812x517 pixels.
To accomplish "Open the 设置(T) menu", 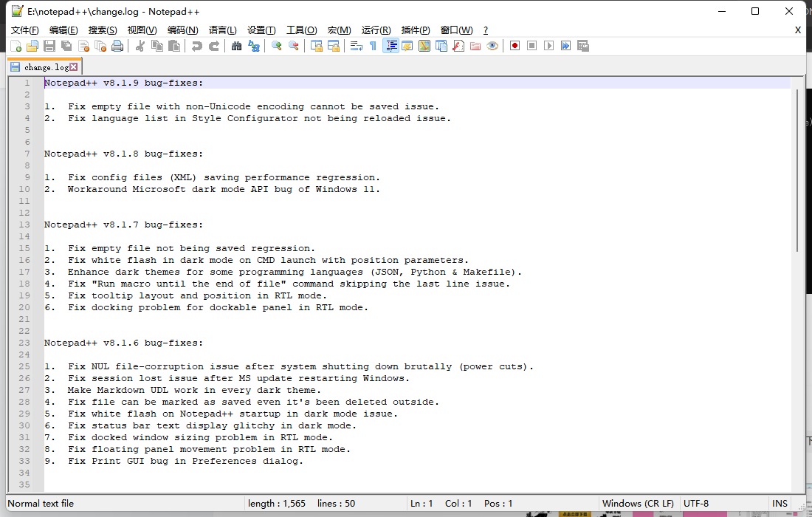I will 261,30.
